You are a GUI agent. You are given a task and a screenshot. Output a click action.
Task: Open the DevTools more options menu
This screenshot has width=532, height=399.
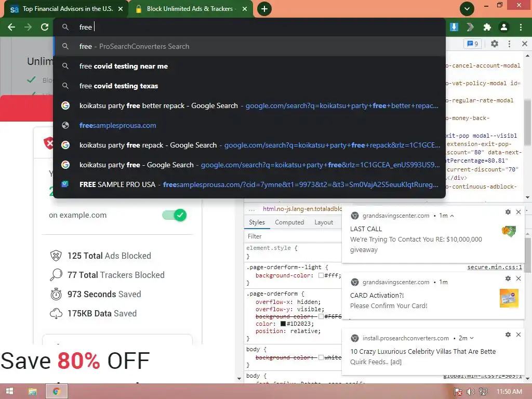509,44
